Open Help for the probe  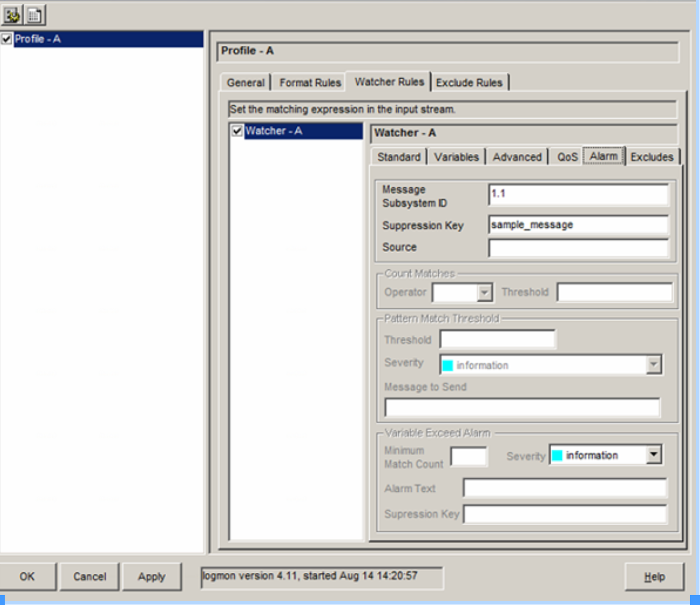coord(654,576)
